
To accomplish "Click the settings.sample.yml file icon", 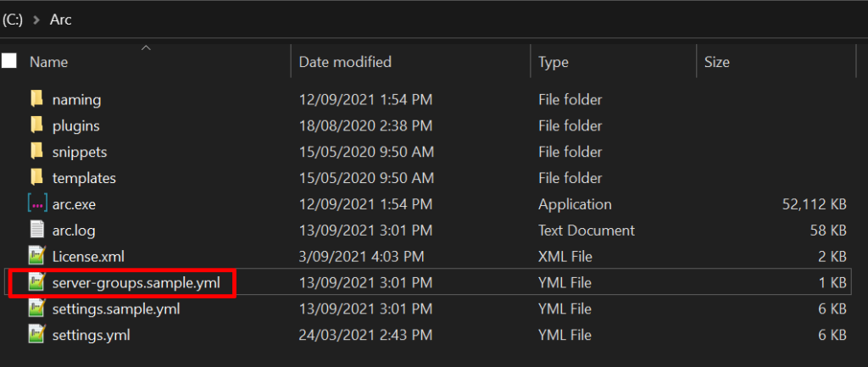I will pyautogui.click(x=36, y=309).
